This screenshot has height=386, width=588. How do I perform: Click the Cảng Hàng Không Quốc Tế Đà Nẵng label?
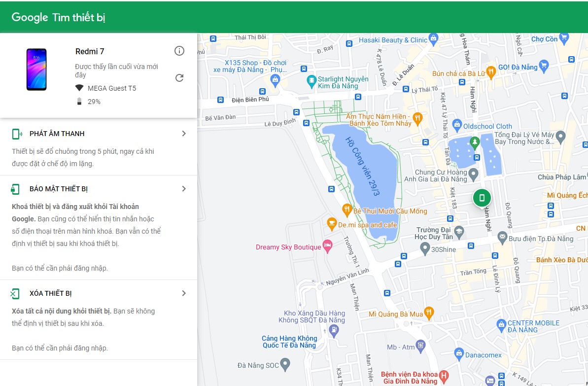pos(289,342)
